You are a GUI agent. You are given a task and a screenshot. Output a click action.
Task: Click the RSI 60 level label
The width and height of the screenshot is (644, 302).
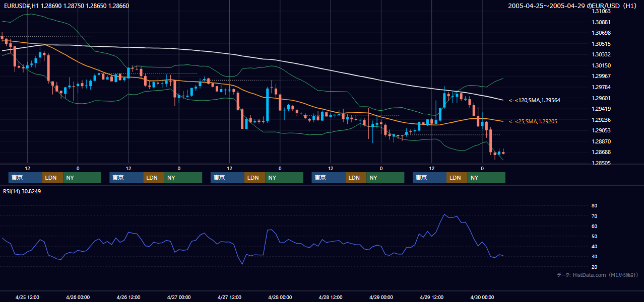pyautogui.click(x=594, y=226)
